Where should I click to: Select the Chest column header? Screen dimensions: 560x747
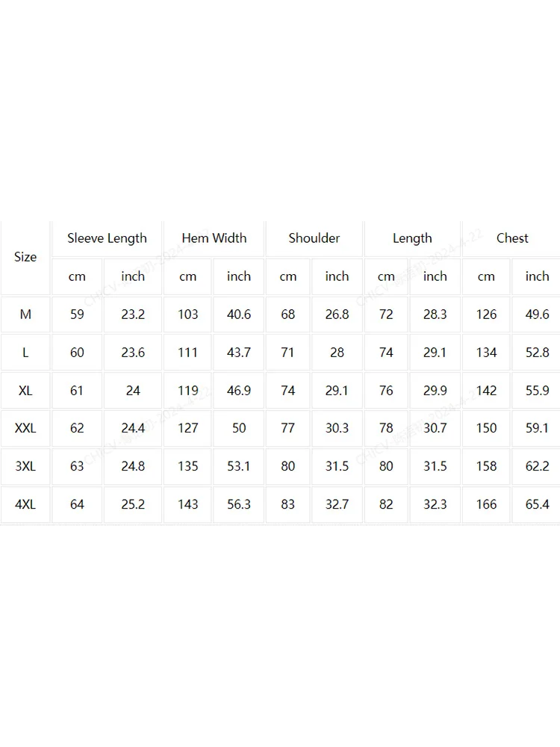[512, 238]
